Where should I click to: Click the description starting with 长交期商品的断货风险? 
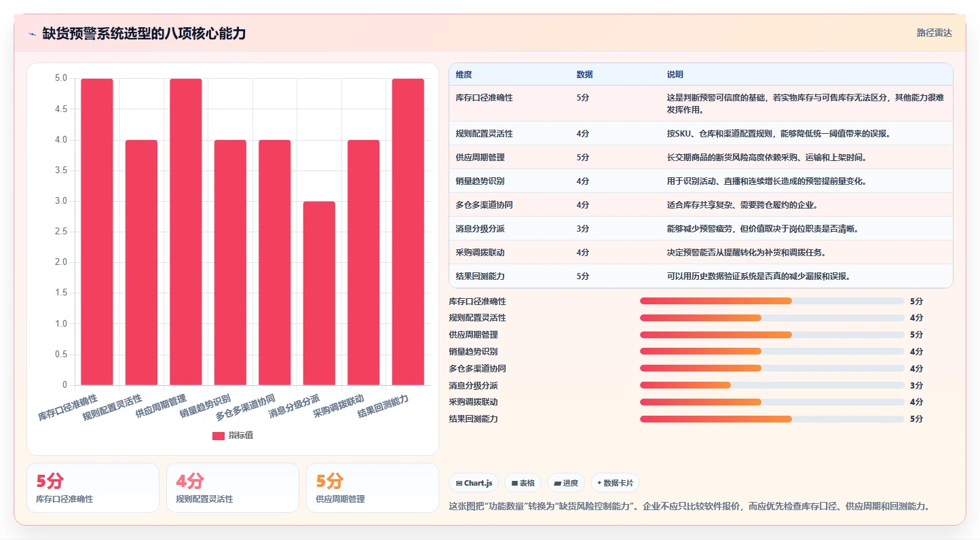tap(767, 158)
